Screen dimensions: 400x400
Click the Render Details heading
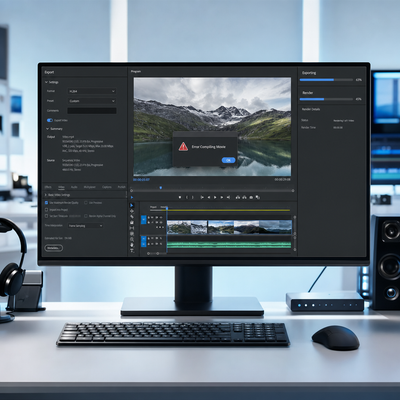tap(311, 109)
